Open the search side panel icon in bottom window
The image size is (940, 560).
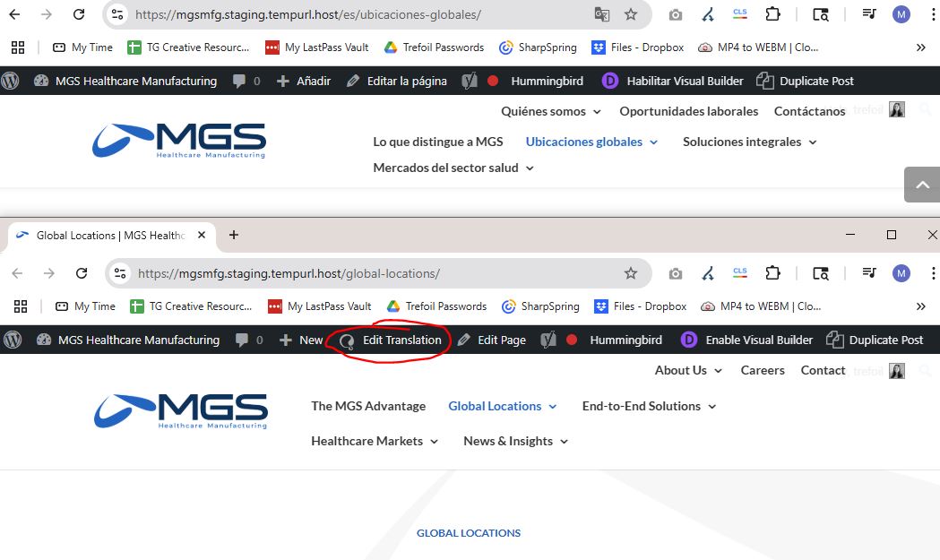pyautogui.click(x=821, y=273)
